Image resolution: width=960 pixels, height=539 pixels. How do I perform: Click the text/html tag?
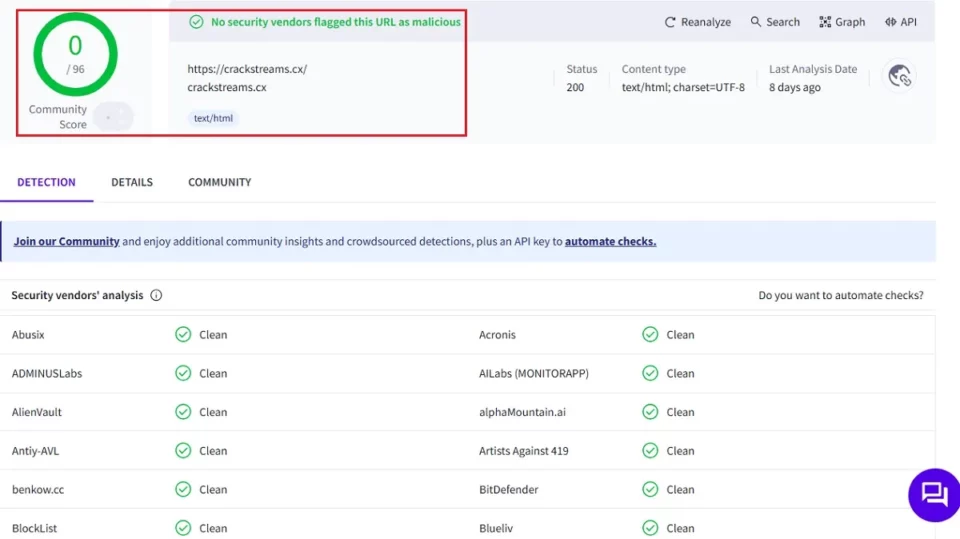(213, 118)
